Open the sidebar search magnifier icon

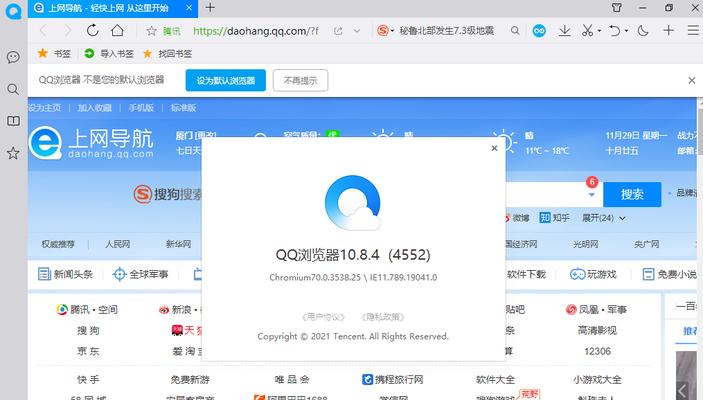click(13, 89)
